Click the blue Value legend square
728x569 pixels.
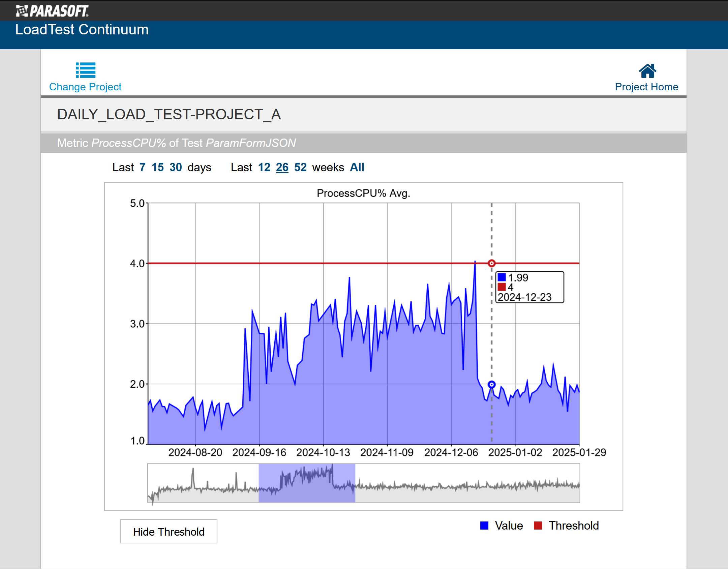click(484, 526)
